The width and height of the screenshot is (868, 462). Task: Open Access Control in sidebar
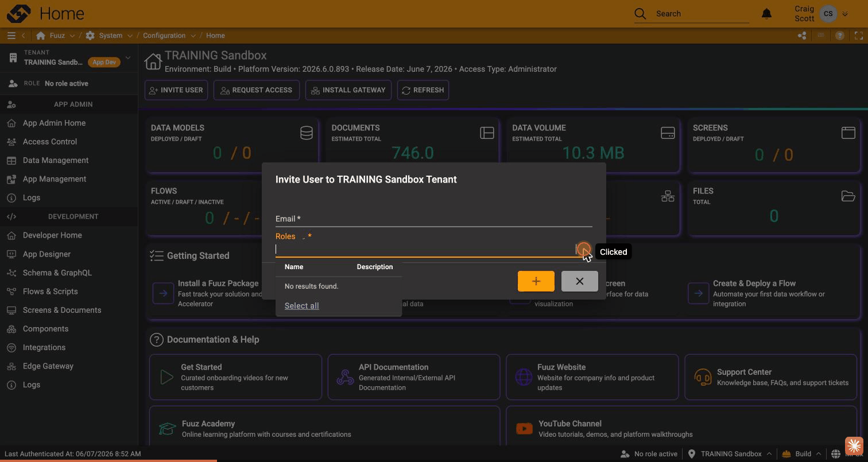[x=50, y=142]
